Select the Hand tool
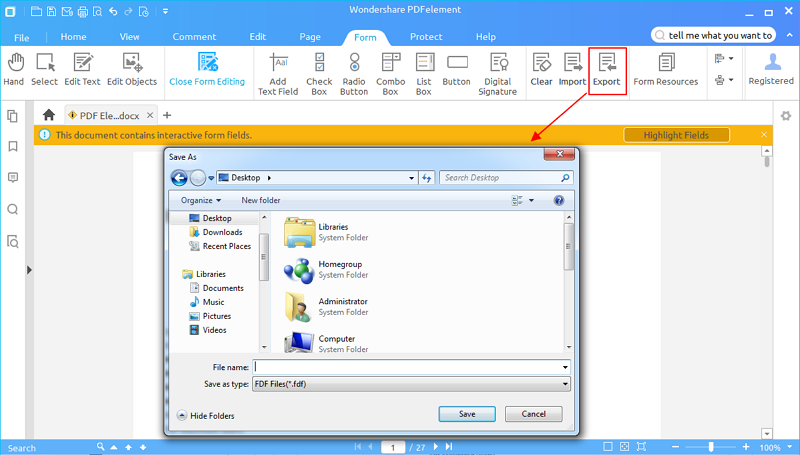Image resolution: width=800 pixels, height=455 pixels. pyautogui.click(x=14, y=70)
